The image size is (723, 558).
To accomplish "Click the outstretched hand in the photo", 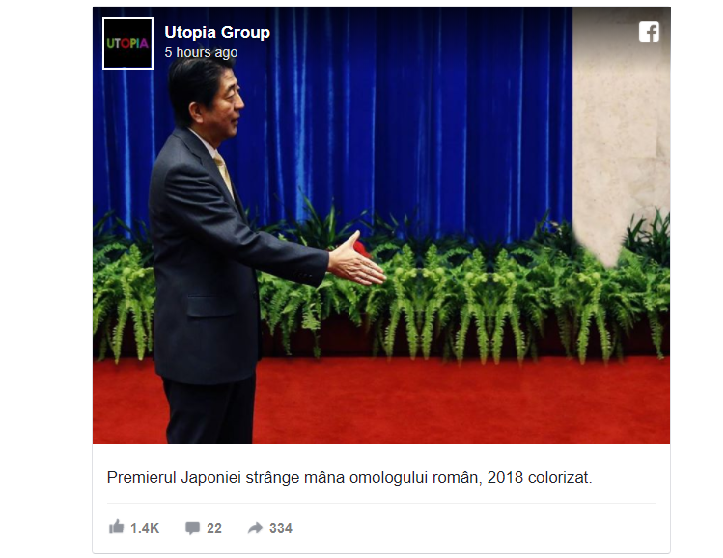I will tap(356, 261).
